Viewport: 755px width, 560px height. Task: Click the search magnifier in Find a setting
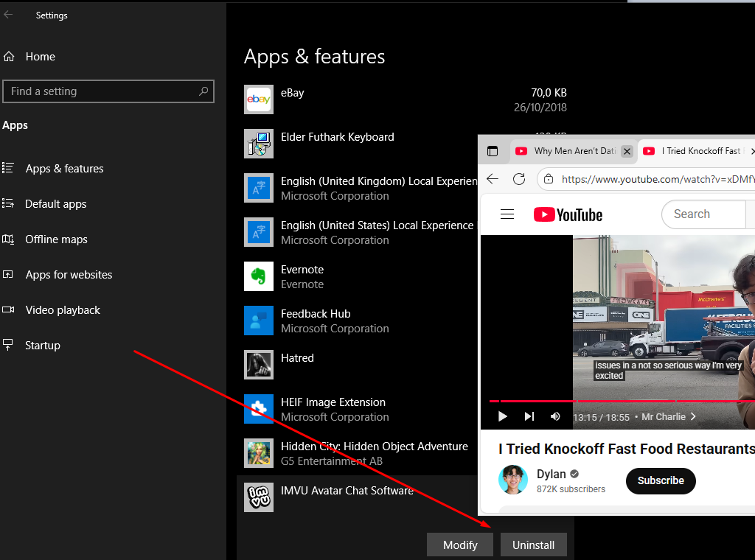203,91
